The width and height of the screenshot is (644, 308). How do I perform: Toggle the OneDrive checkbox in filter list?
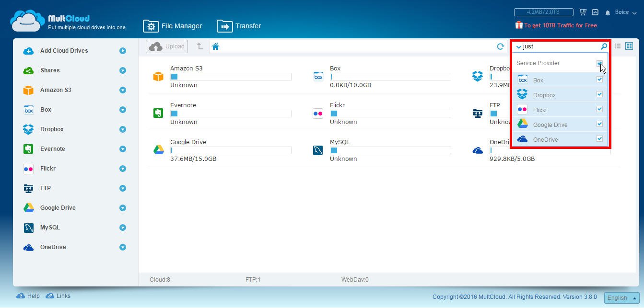pos(599,139)
